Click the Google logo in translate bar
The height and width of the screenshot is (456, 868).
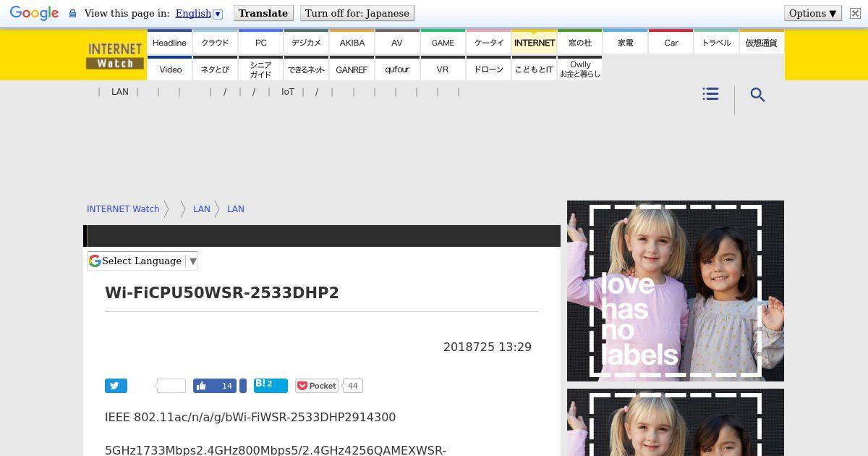tap(34, 14)
